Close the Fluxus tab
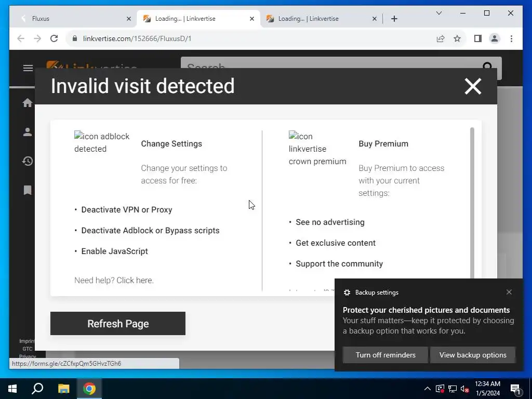532x399 pixels. pos(129,19)
